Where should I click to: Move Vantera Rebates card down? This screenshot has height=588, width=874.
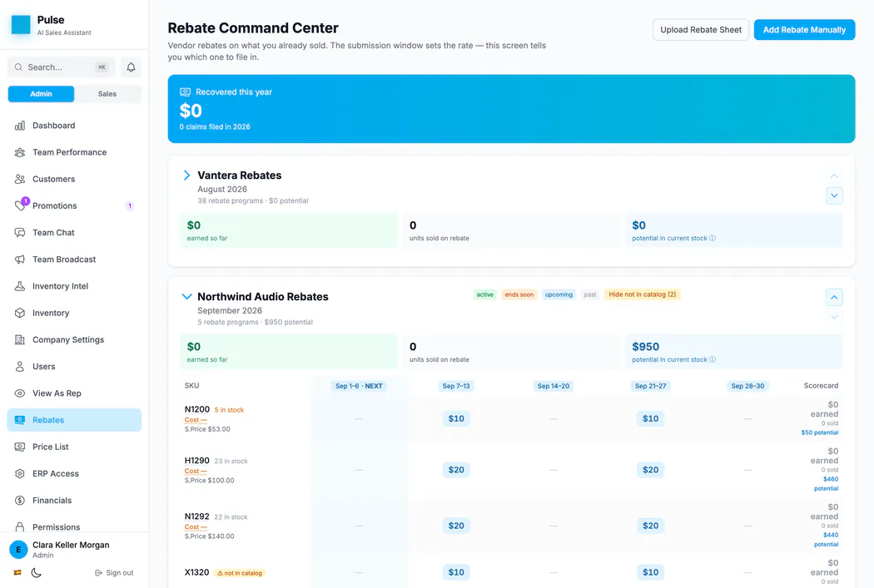[834, 195]
